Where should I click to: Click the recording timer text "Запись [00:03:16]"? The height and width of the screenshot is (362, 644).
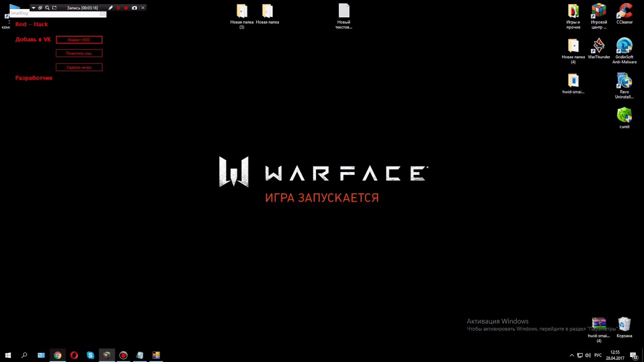(x=82, y=8)
